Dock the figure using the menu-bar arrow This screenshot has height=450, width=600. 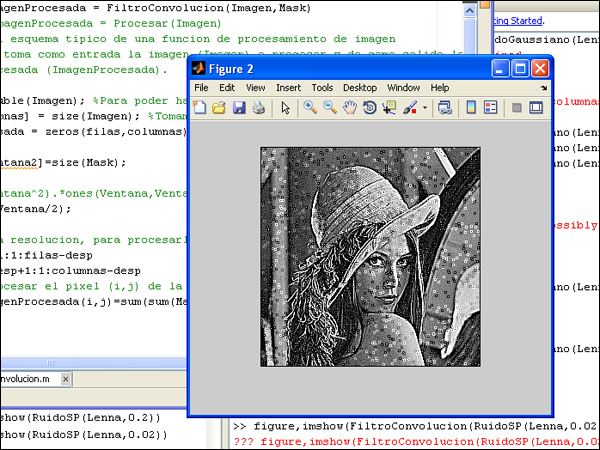[544, 88]
